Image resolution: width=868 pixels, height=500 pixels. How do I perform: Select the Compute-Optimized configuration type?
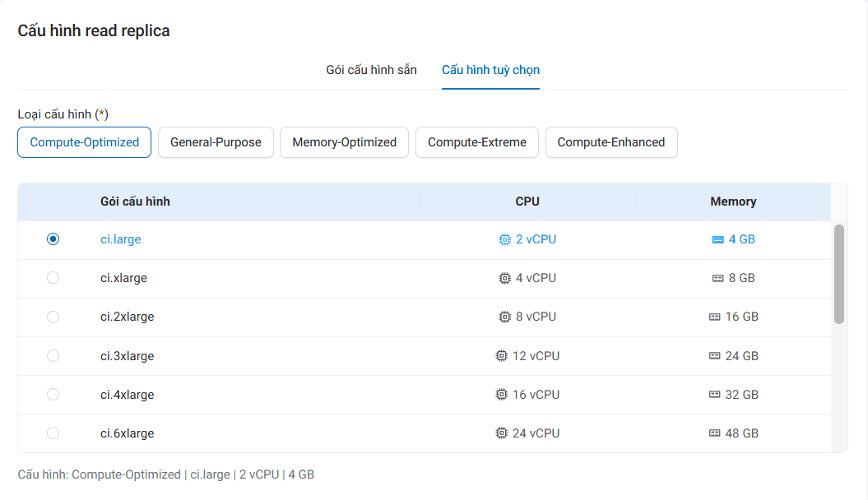pyautogui.click(x=84, y=142)
